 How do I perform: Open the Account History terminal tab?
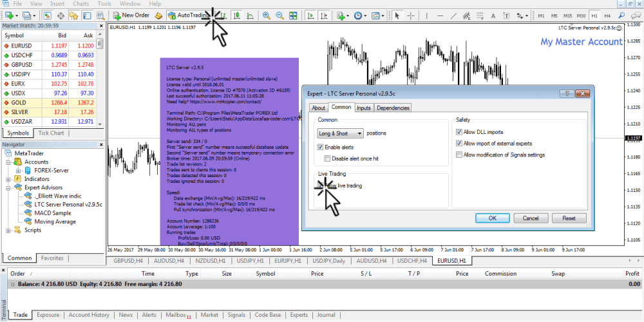[x=89, y=315]
